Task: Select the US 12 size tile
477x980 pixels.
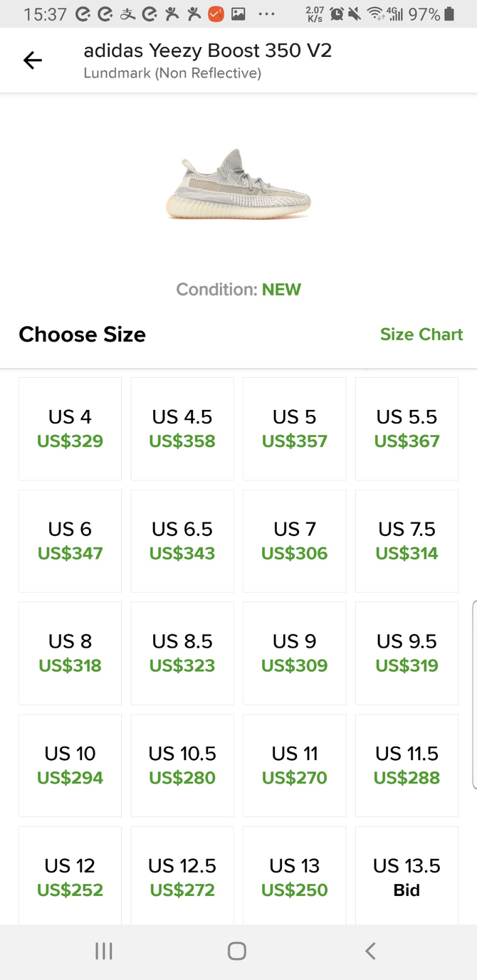Action: point(70,877)
